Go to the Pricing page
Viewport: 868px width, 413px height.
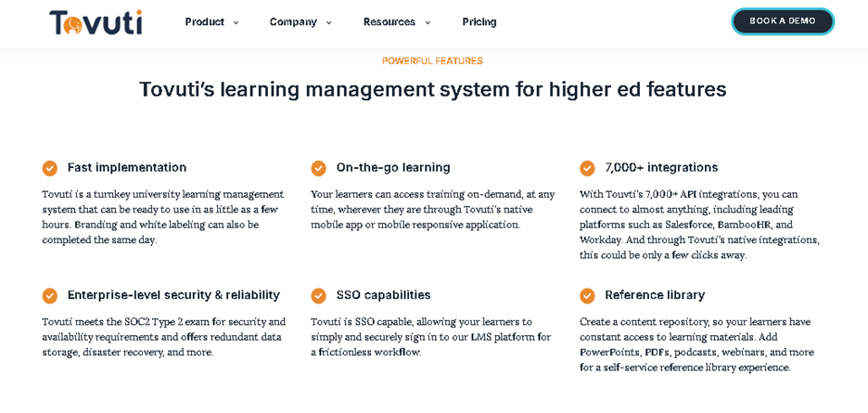[x=479, y=22]
